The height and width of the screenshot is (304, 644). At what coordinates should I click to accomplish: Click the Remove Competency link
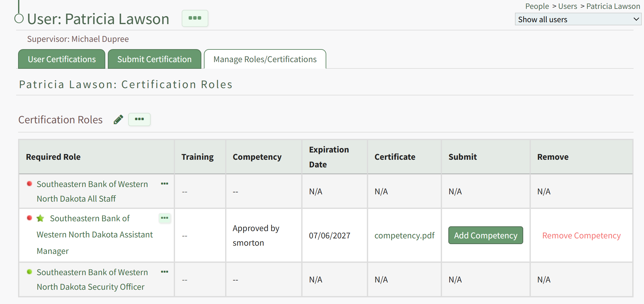tap(581, 236)
